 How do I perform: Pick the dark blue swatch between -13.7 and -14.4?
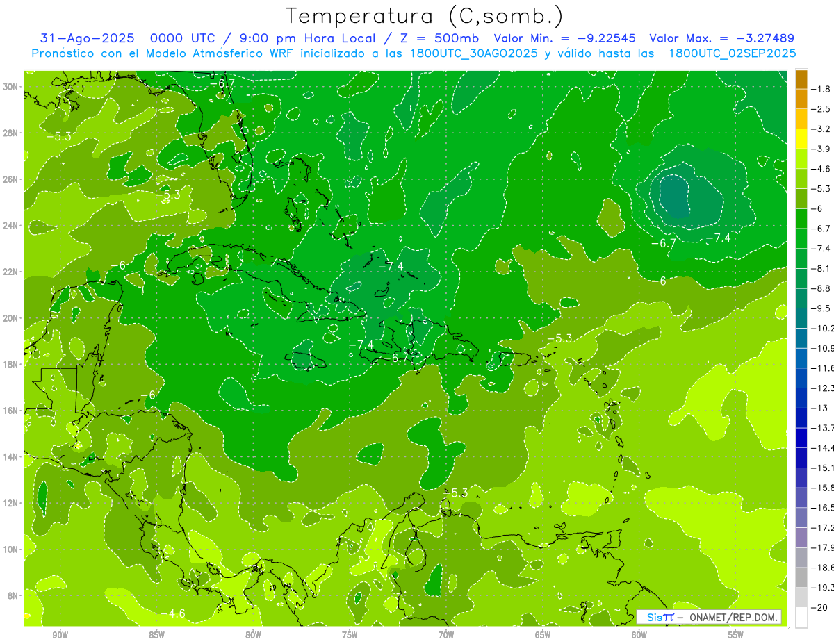click(801, 438)
